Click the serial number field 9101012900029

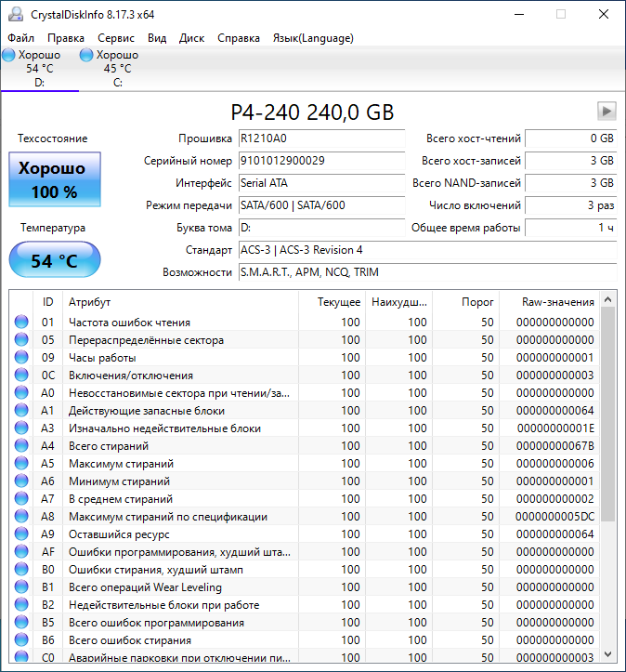(x=321, y=161)
